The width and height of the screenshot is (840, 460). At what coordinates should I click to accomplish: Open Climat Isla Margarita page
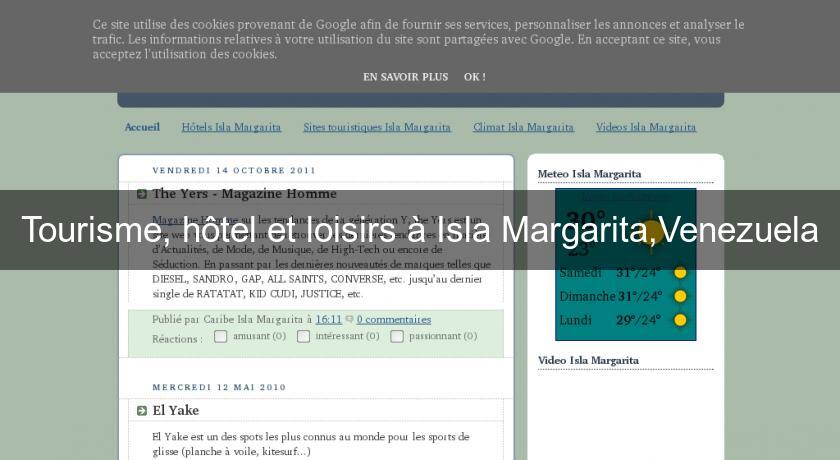click(523, 127)
